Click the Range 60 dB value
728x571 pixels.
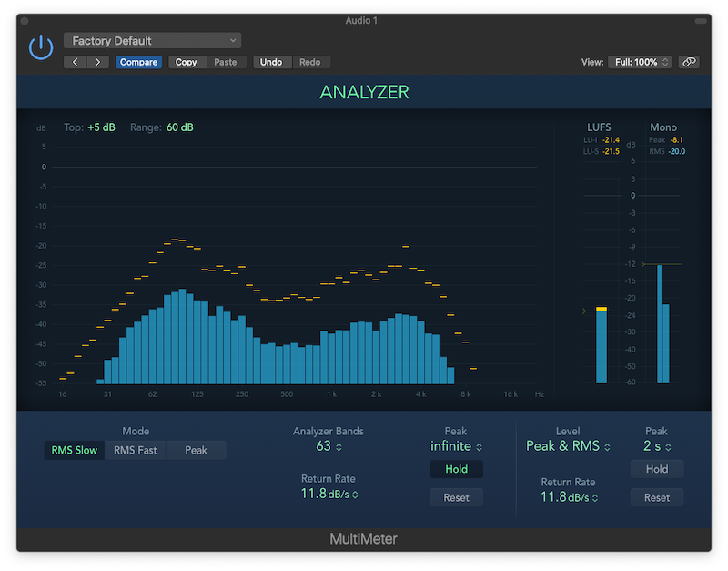coord(179,127)
